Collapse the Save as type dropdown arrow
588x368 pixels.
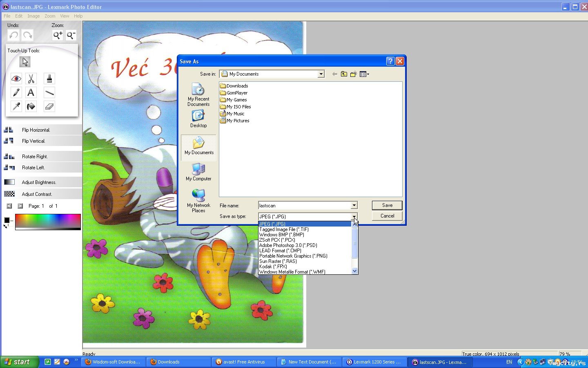click(354, 216)
